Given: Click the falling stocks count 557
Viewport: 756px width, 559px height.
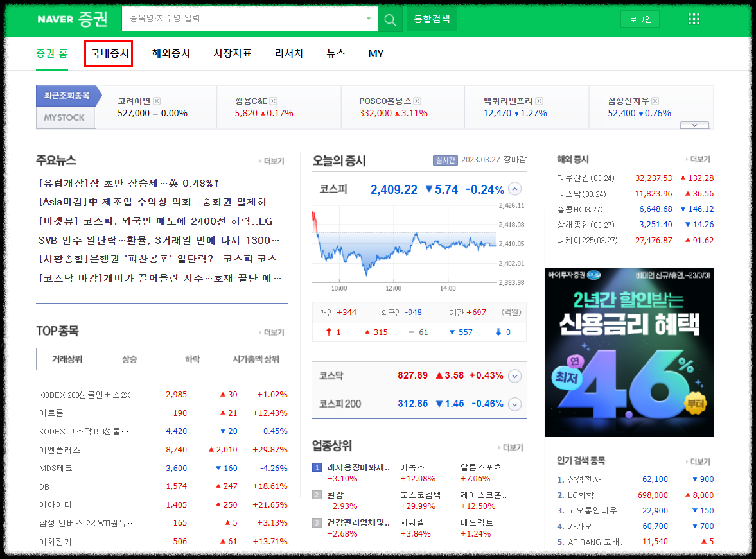Looking at the screenshot, I should click(465, 332).
